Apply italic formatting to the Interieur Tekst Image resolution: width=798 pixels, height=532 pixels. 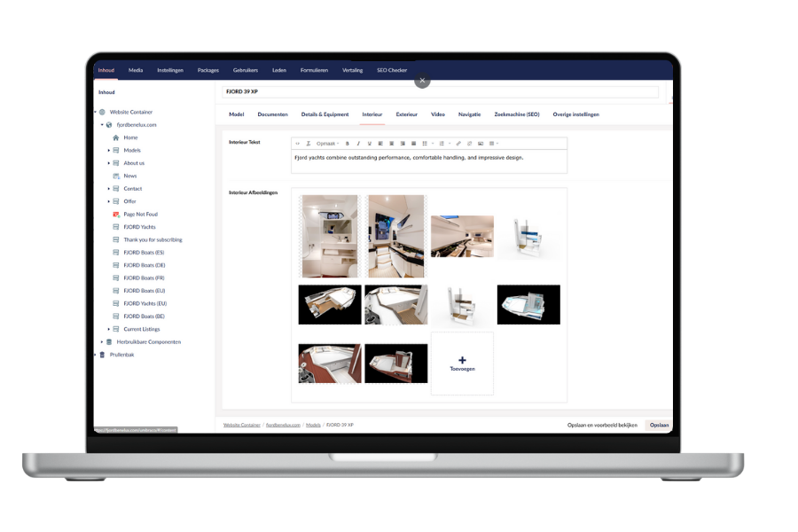click(x=358, y=142)
